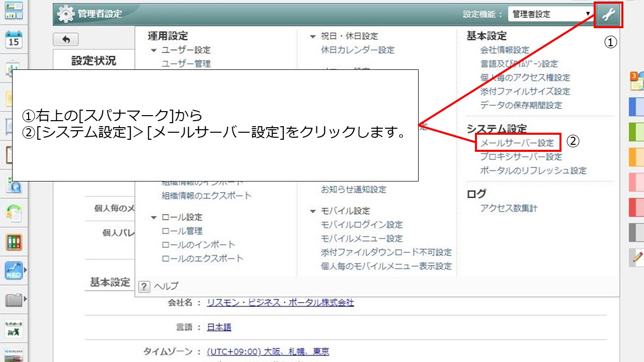This screenshot has width=644, height=362.
Task: Open 休日カレンダー設定
Action: (x=358, y=50)
